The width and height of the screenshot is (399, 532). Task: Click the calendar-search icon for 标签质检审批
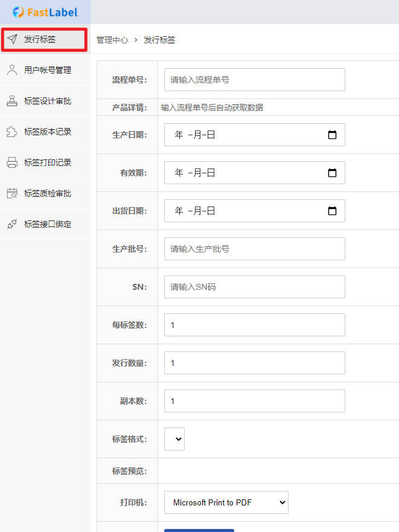(x=12, y=193)
